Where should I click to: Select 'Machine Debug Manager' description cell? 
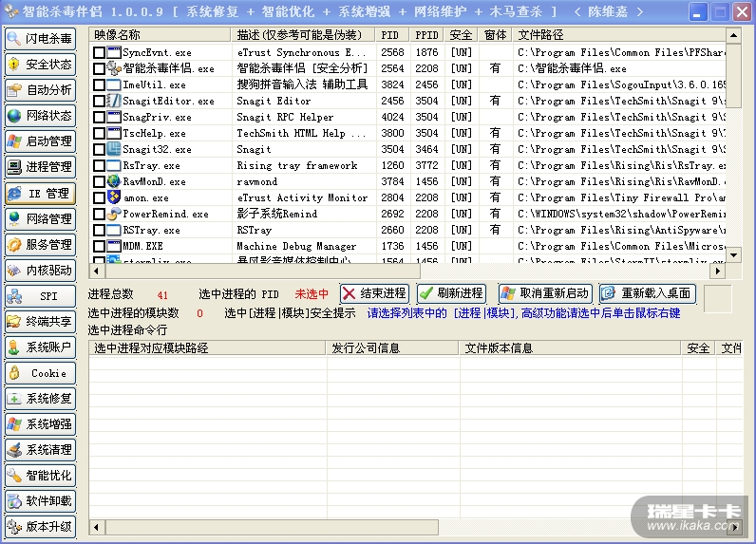(303, 246)
